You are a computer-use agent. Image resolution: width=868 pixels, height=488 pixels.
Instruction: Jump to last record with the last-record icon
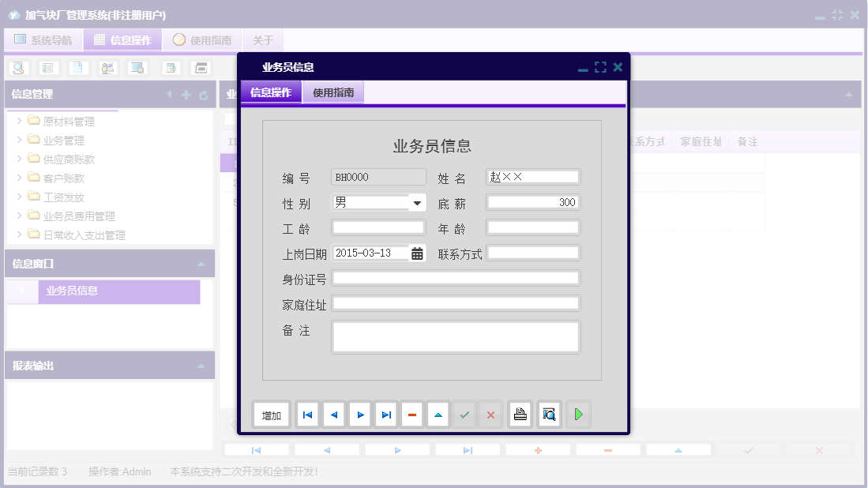tap(385, 414)
